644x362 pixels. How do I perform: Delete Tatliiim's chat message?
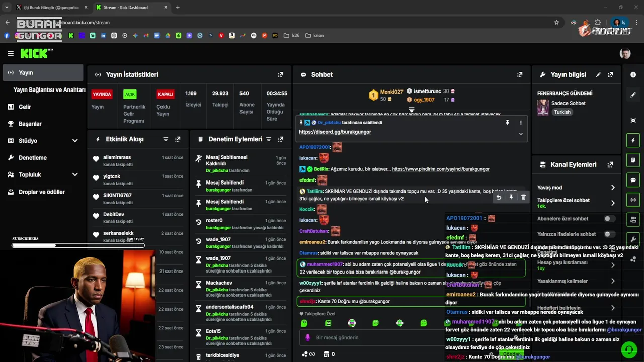point(523,197)
